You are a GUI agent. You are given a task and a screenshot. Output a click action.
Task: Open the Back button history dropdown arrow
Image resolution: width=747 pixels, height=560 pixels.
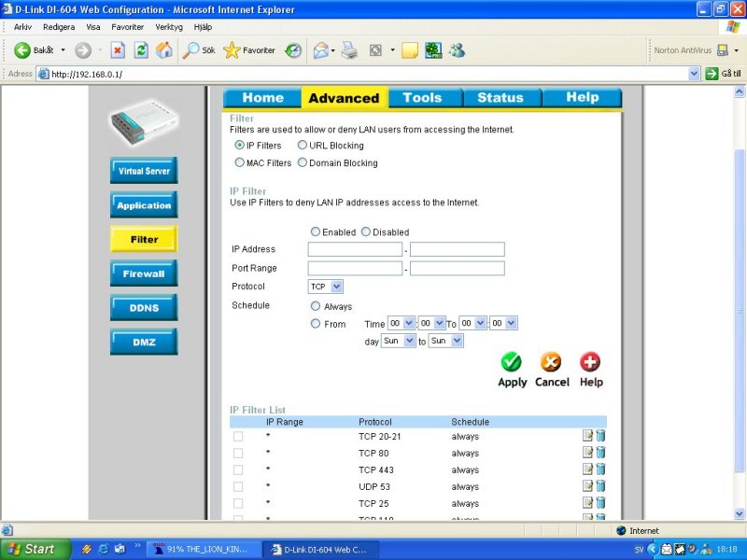coord(63,50)
